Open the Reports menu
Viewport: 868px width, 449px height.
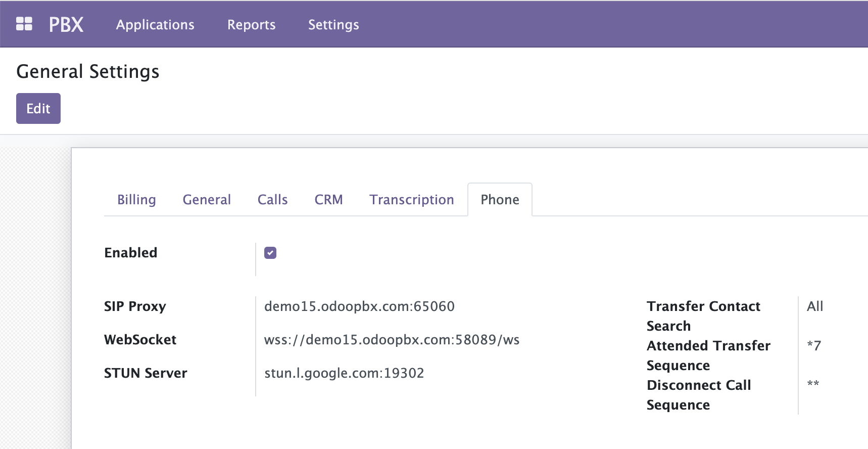pos(251,25)
